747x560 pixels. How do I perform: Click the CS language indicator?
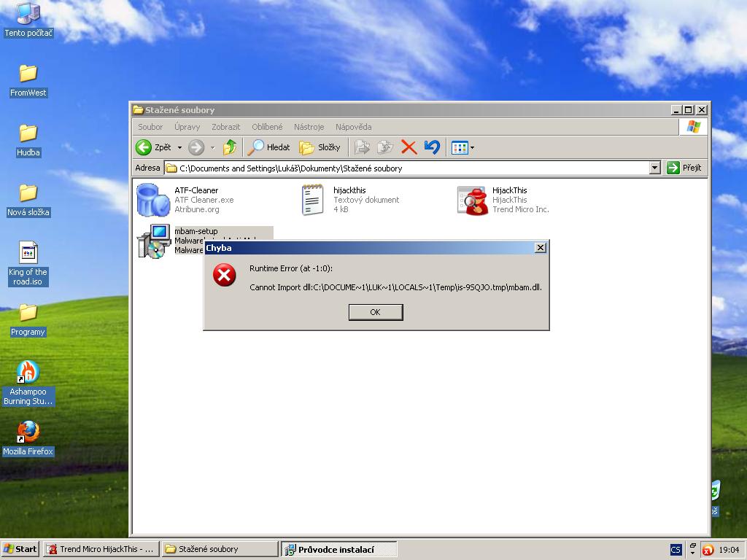tap(675, 550)
